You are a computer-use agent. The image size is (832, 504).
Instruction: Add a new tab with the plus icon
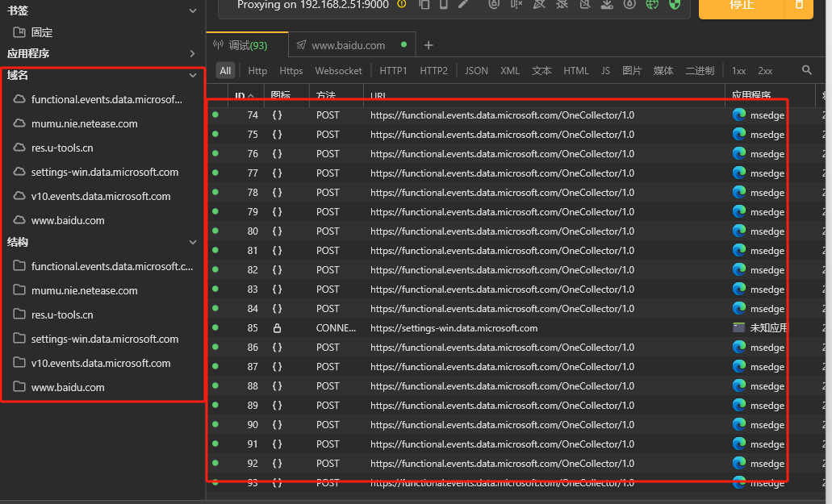pyautogui.click(x=429, y=46)
